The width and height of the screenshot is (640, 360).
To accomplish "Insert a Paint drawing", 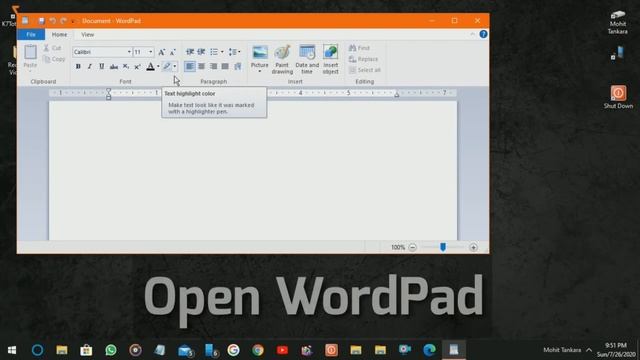I will pos(282,60).
